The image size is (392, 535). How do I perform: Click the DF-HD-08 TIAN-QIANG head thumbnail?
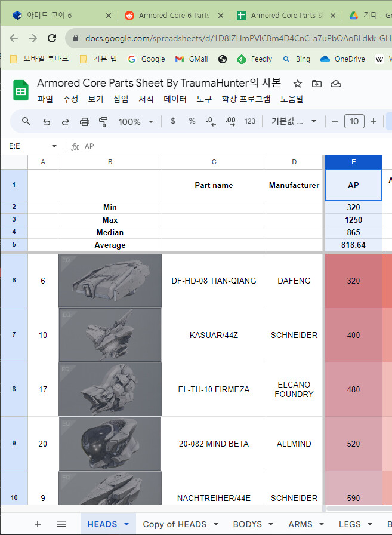tap(110, 281)
